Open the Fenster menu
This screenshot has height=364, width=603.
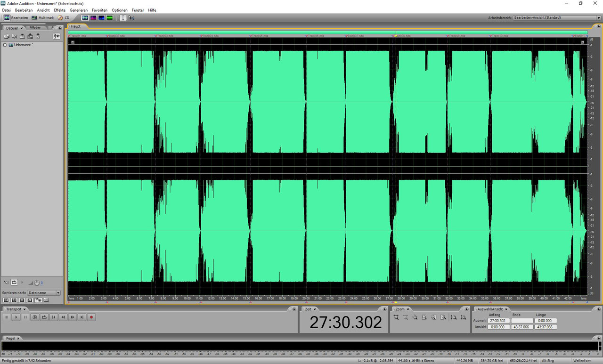tap(138, 10)
